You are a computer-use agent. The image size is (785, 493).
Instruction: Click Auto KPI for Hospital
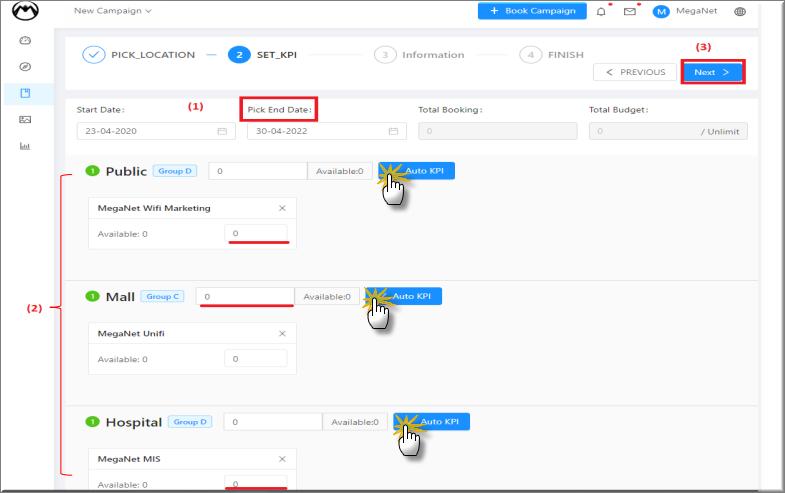click(x=432, y=421)
